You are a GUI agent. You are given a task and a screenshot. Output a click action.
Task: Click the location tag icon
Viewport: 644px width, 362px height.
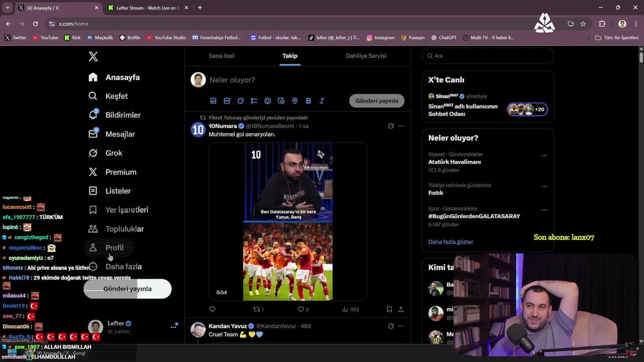295,101
